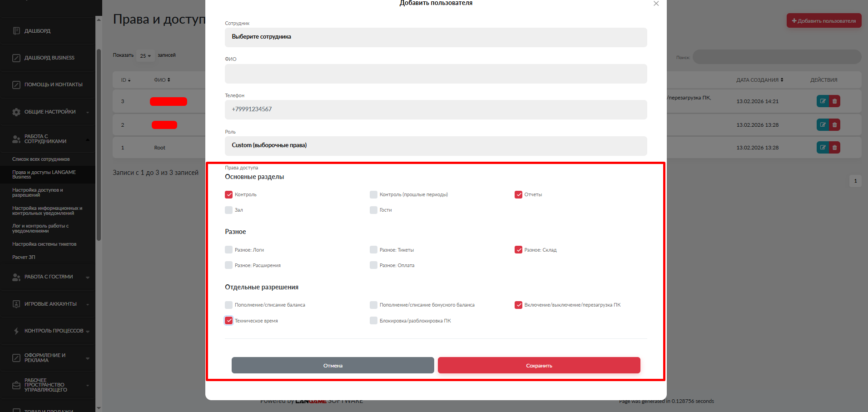Click the Dashboard sidebar icon
Screen dimensions: 868x412
[16, 31]
